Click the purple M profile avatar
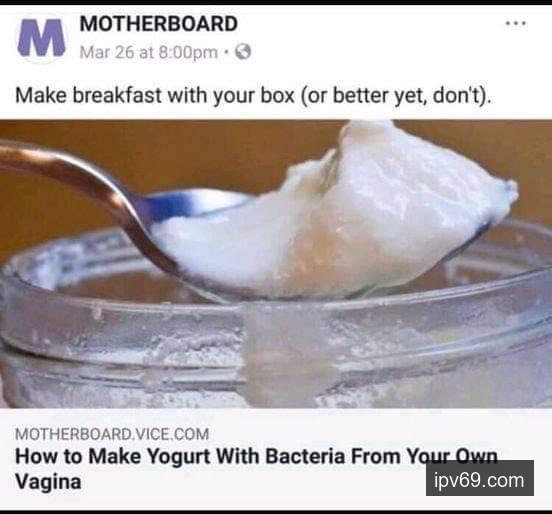This screenshot has width=552, height=514. pos(41,38)
